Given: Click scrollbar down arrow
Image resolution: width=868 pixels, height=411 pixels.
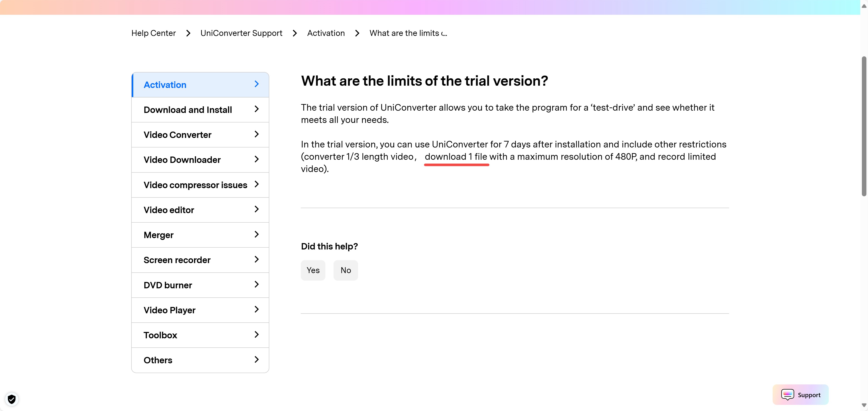Looking at the screenshot, I should 864,405.
